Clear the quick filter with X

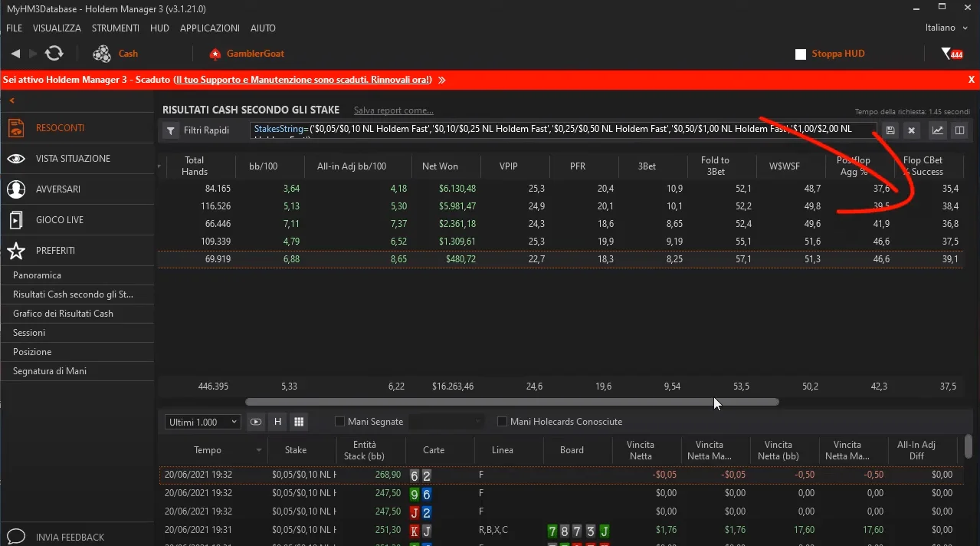911,130
